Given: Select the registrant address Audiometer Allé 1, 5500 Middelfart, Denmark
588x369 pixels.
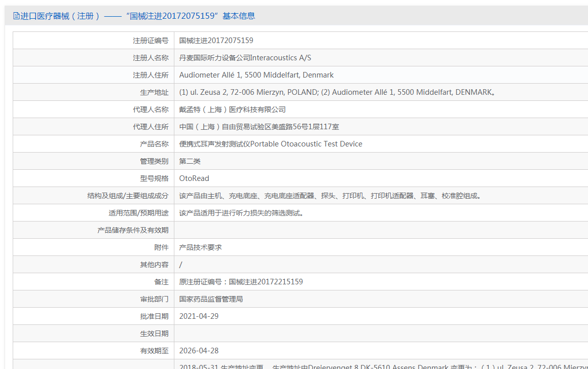Looking at the screenshot, I should [x=256, y=75].
